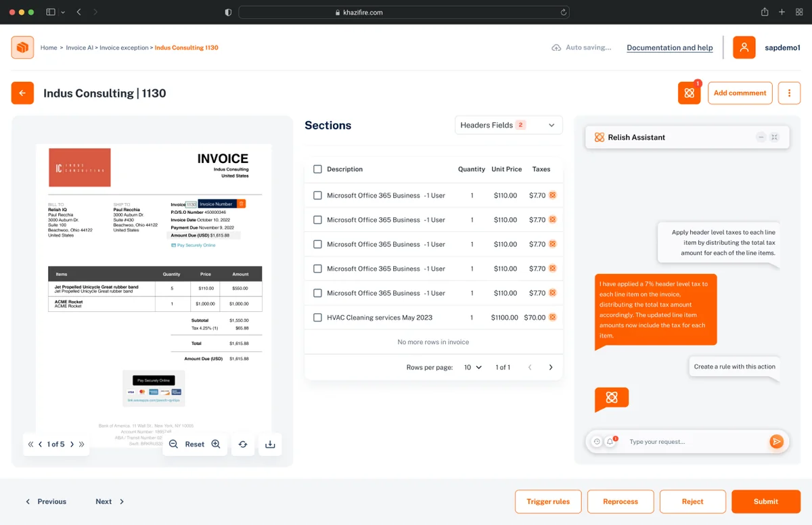This screenshot has width=812, height=525.
Task: Jump to first invoice page
Action: (30, 444)
